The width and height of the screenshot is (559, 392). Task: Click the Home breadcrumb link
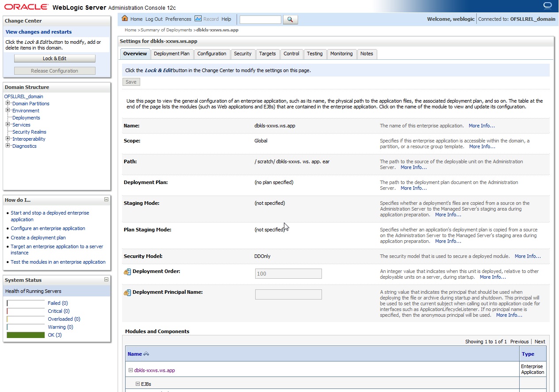point(130,30)
